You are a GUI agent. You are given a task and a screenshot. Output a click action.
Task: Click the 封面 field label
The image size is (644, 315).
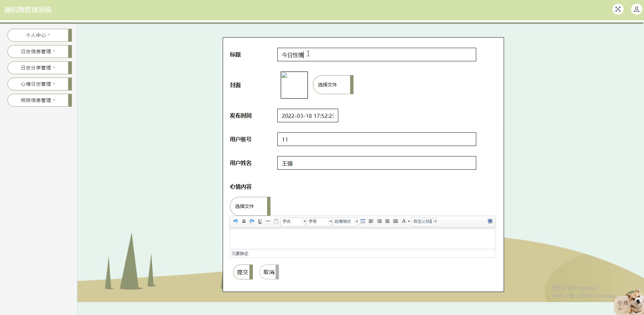(x=235, y=85)
